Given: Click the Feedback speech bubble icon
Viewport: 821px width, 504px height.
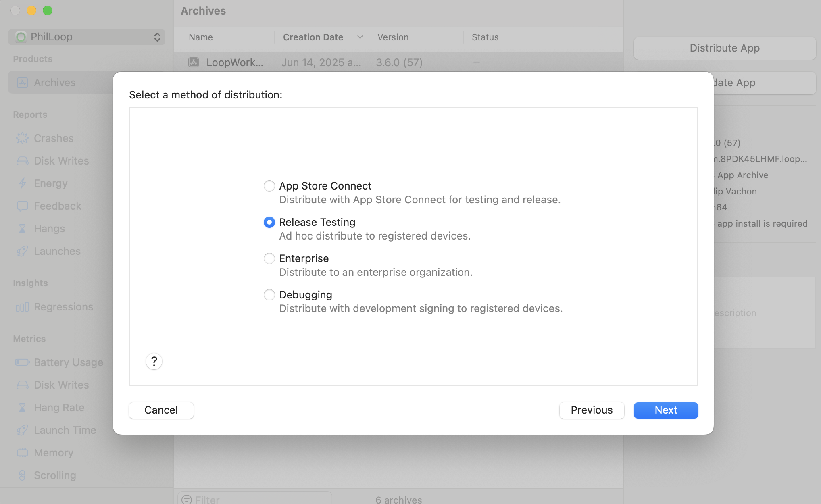Looking at the screenshot, I should click(22, 206).
